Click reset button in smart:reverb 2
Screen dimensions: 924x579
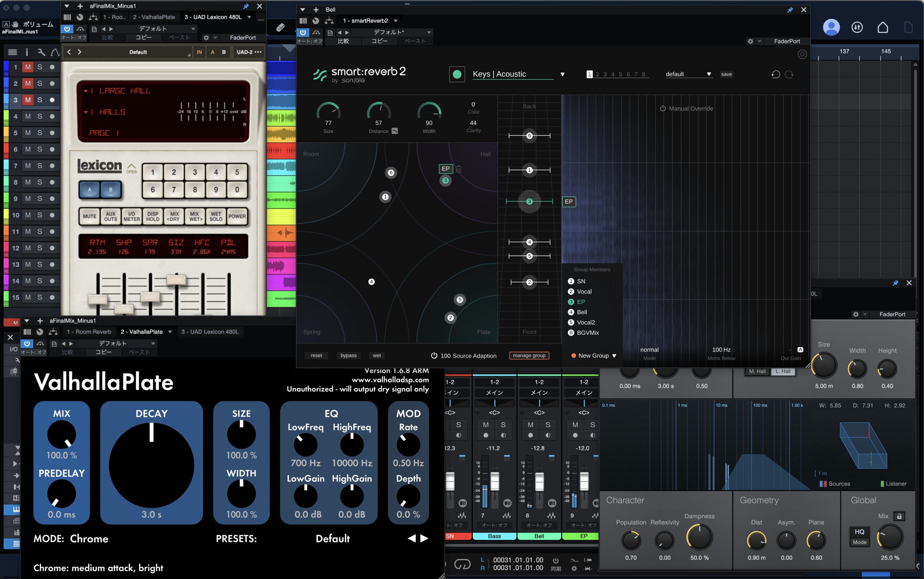coord(317,356)
